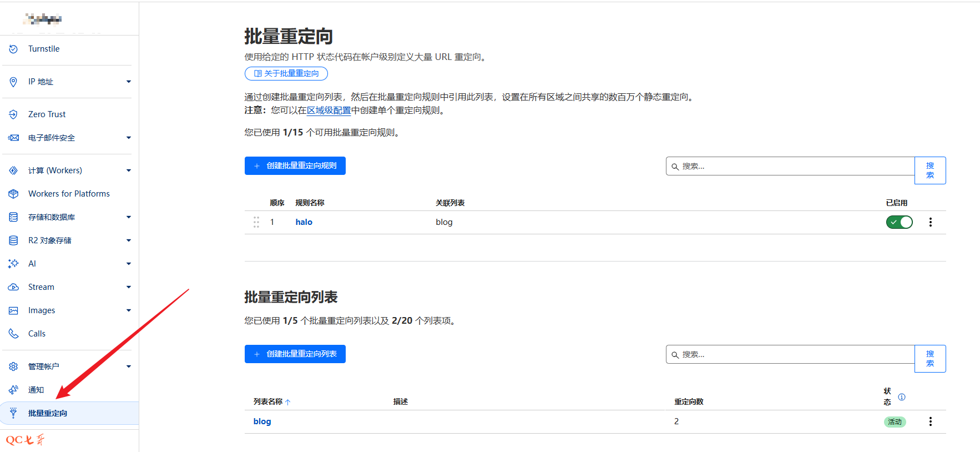Click drag handle of halo rule
This screenshot has height=452, width=980.
[x=256, y=222]
